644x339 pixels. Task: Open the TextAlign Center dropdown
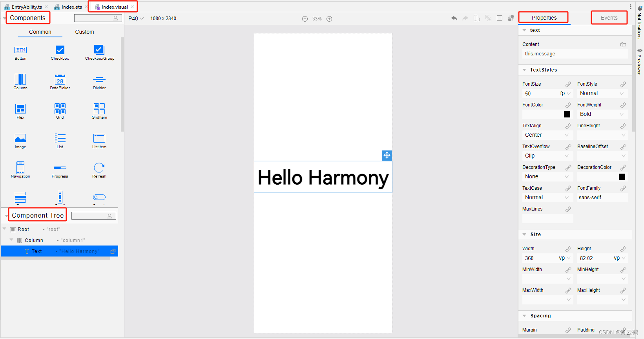point(547,135)
